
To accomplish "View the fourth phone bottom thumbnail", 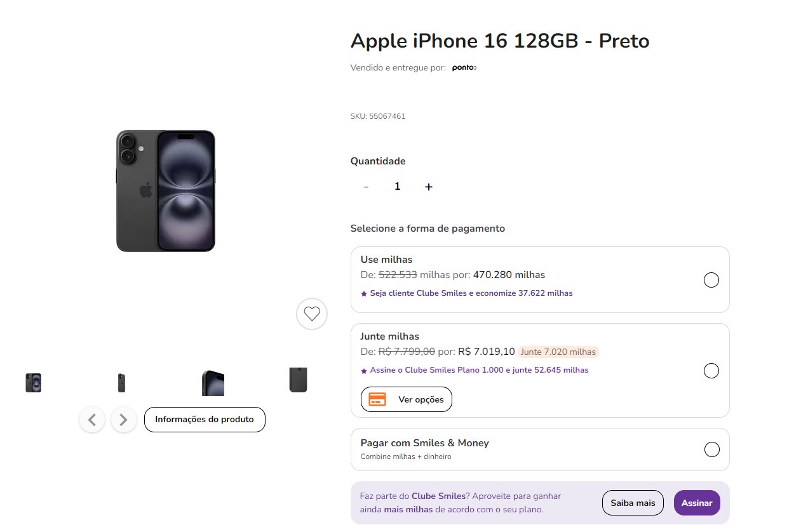I will click(298, 380).
